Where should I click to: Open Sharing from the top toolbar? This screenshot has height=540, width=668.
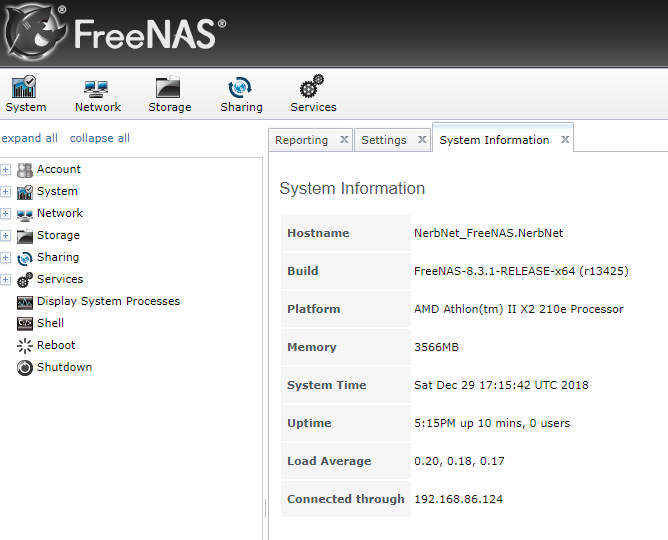(241, 94)
